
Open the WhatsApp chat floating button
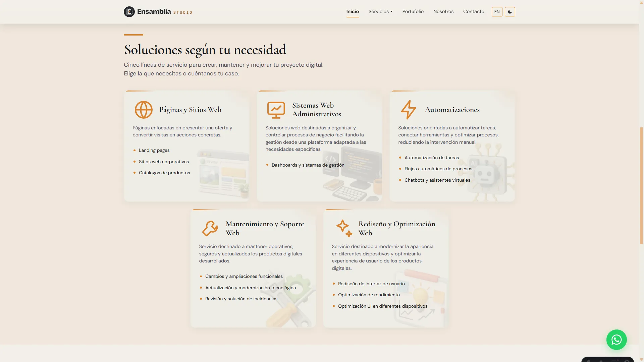click(x=616, y=340)
